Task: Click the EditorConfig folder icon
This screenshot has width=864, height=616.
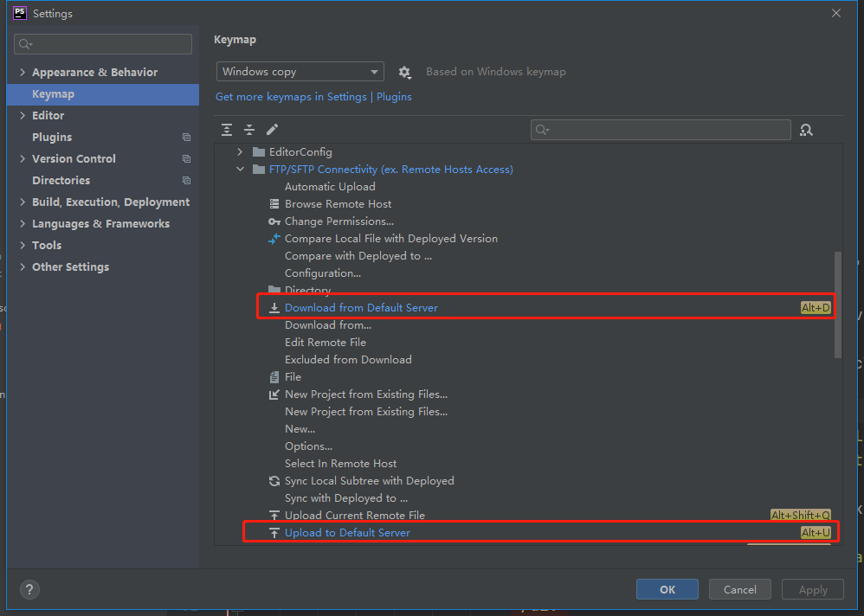Action: point(259,152)
